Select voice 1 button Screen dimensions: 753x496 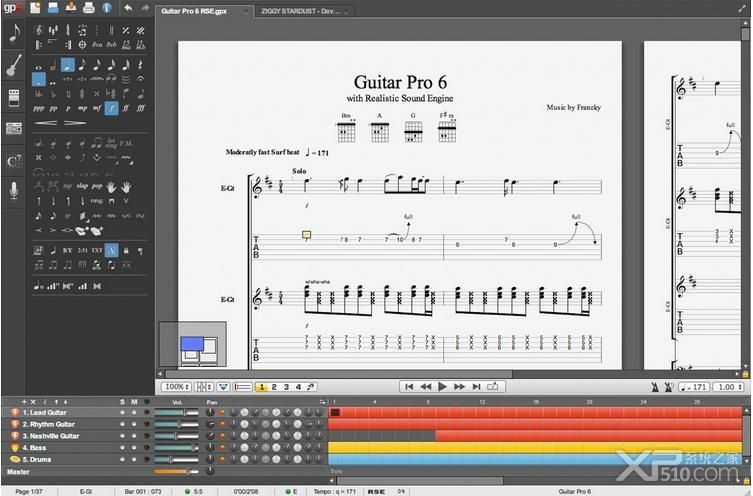(262, 387)
